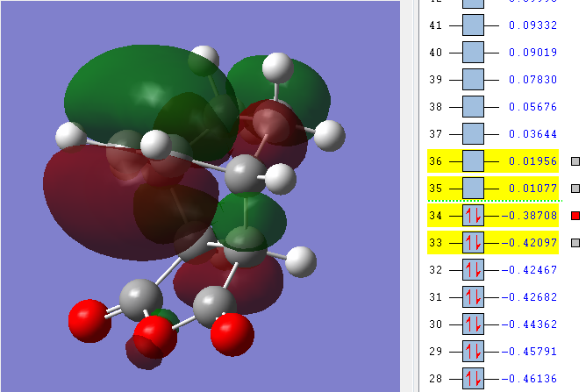Click paired-electron box of orbital 30
This screenshot has width=586, height=392.
click(x=473, y=324)
